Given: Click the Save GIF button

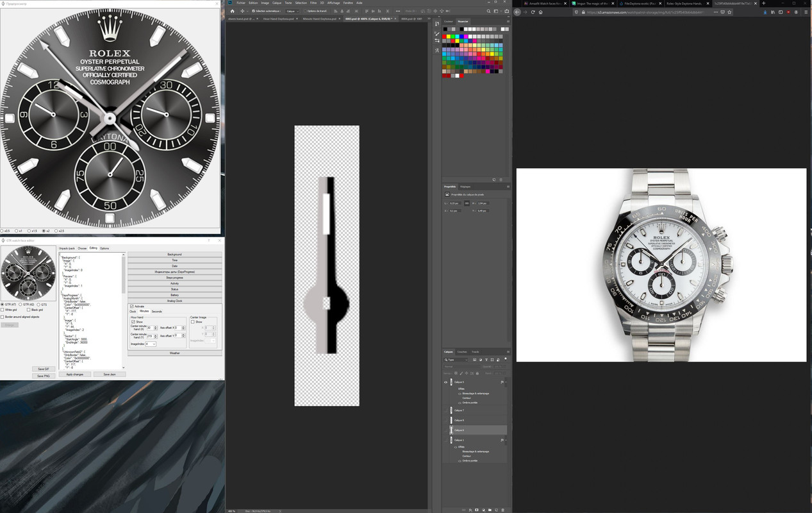Looking at the screenshot, I should pos(44,369).
